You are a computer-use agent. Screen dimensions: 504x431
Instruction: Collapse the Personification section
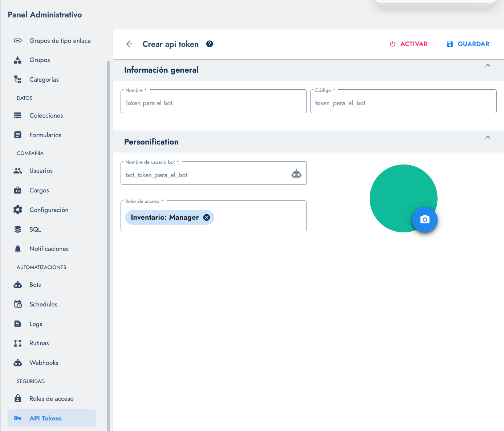[488, 137]
